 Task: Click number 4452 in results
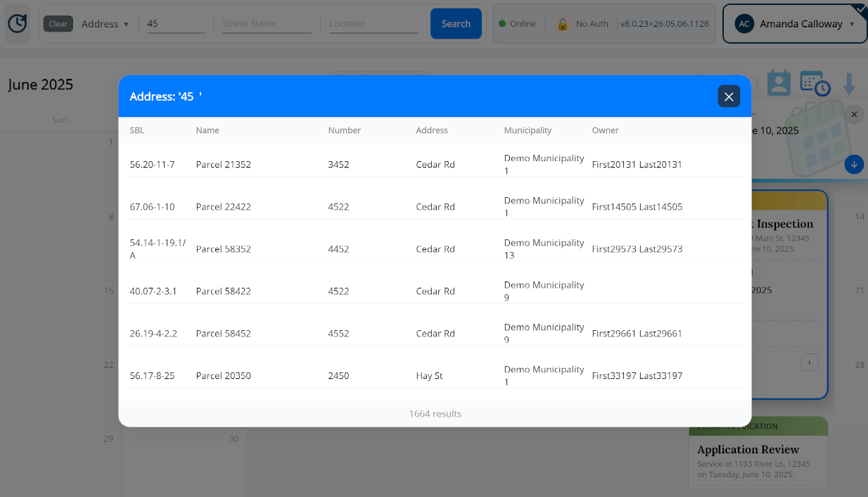tap(338, 249)
